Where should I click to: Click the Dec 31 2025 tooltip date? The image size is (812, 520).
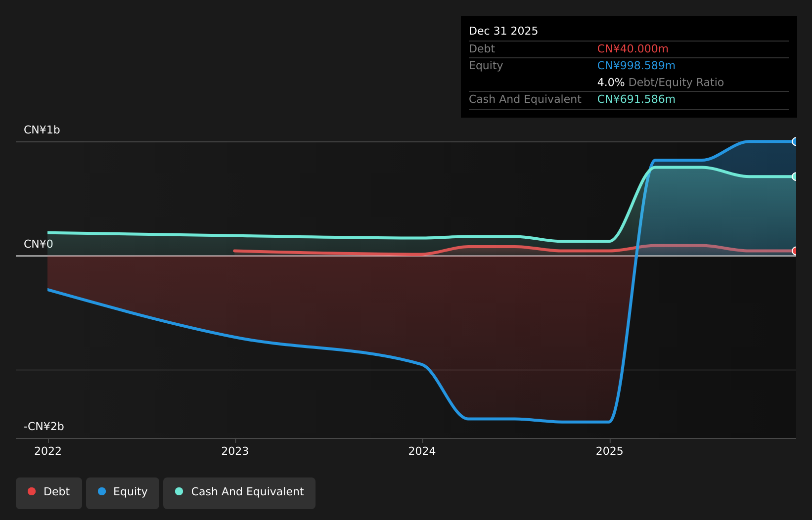point(503,31)
